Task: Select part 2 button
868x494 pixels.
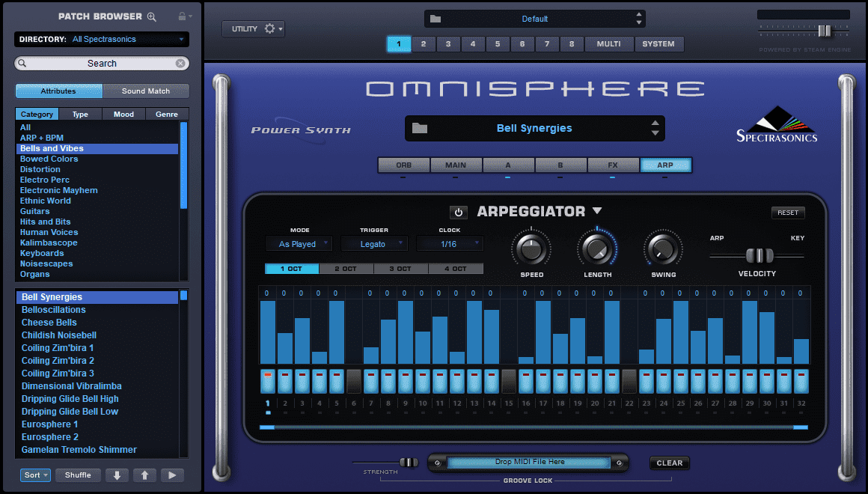Action: [x=424, y=43]
